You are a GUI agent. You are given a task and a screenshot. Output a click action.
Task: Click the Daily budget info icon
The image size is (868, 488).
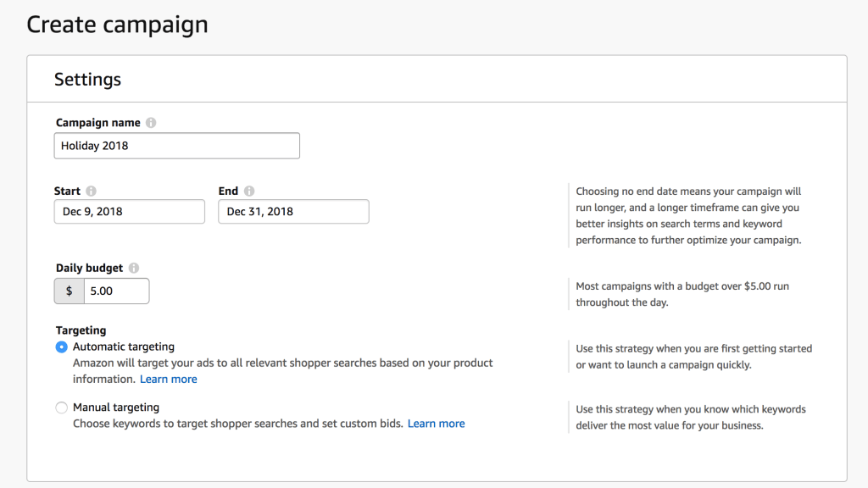tap(134, 269)
